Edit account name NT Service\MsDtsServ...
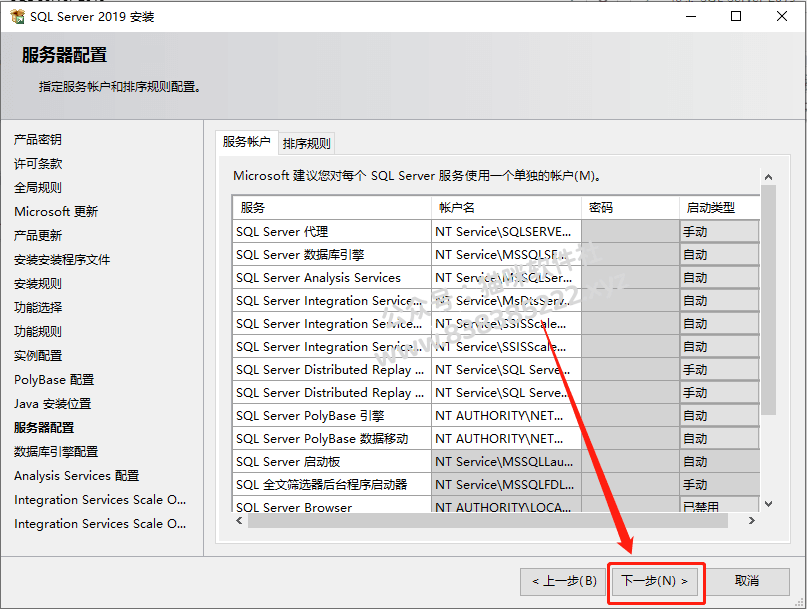The height and width of the screenshot is (609, 807). pos(506,301)
